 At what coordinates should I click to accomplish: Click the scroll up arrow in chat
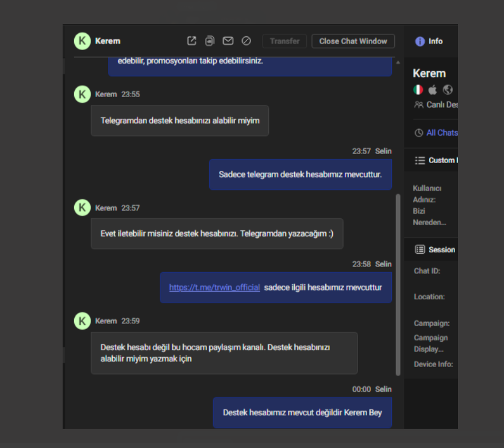click(398, 63)
